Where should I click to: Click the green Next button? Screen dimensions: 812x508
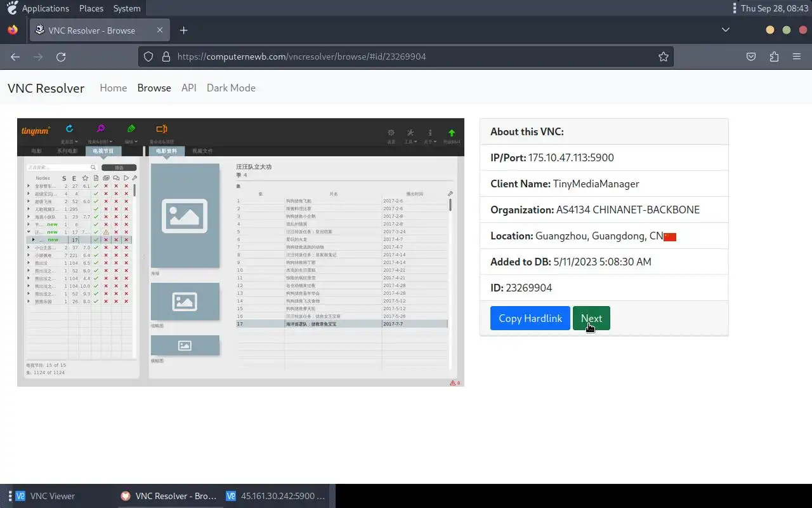[591, 318]
